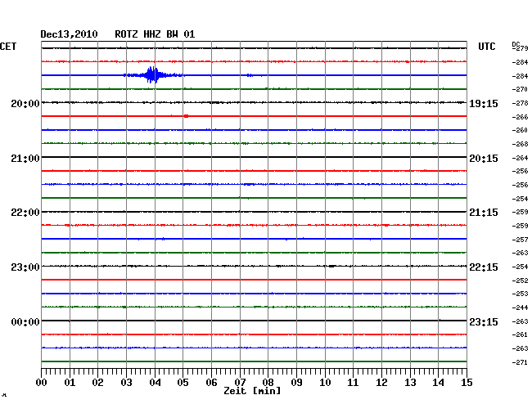532x404 pixels.
Task: Pick minute 00 on the time axis
Action: click(42, 383)
